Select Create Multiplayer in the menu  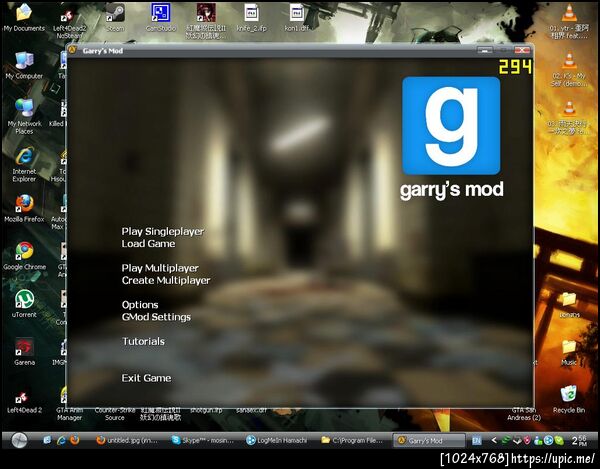(x=166, y=280)
